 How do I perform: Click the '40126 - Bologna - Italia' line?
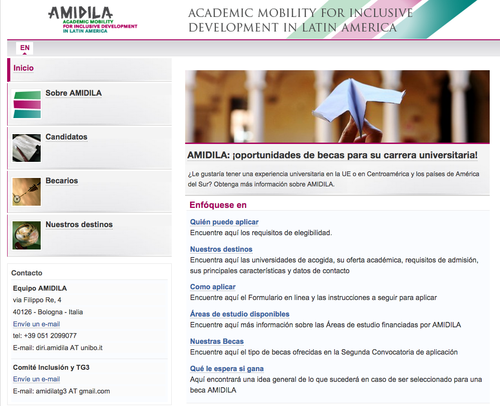48,312
